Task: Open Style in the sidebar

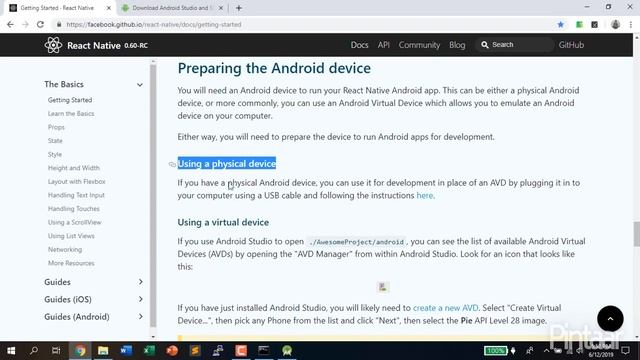Action: [x=55, y=154]
